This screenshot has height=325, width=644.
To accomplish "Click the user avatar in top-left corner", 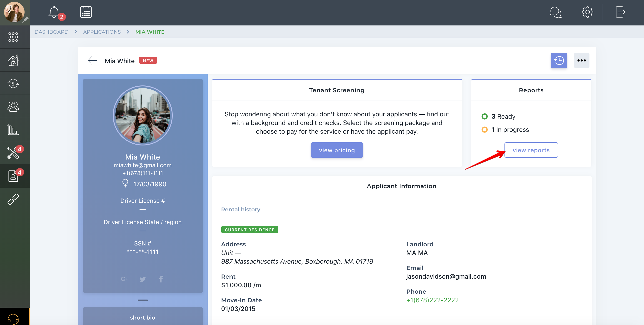I will click(x=14, y=12).
